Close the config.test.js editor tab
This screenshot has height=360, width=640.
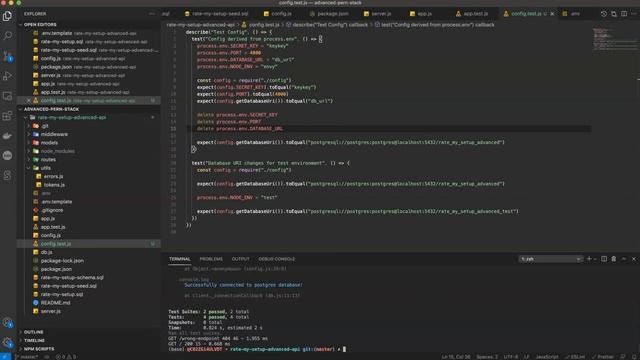coord(552,13)
